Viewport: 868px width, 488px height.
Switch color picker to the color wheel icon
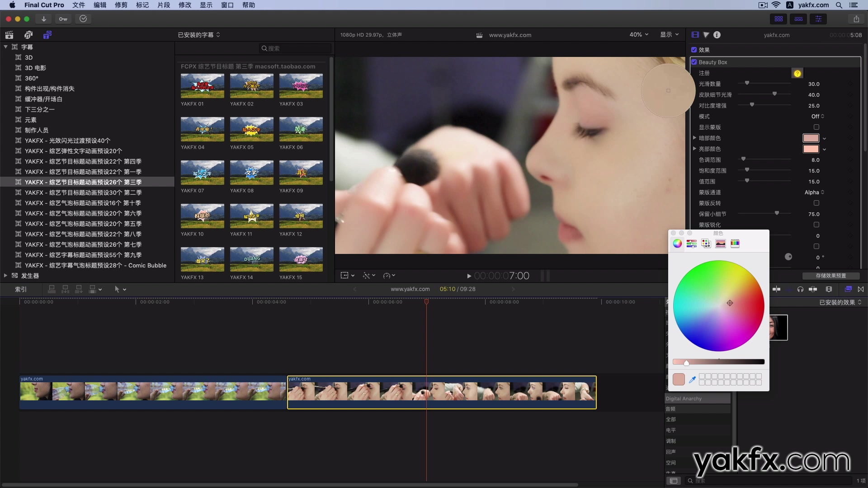pos(677,244)
